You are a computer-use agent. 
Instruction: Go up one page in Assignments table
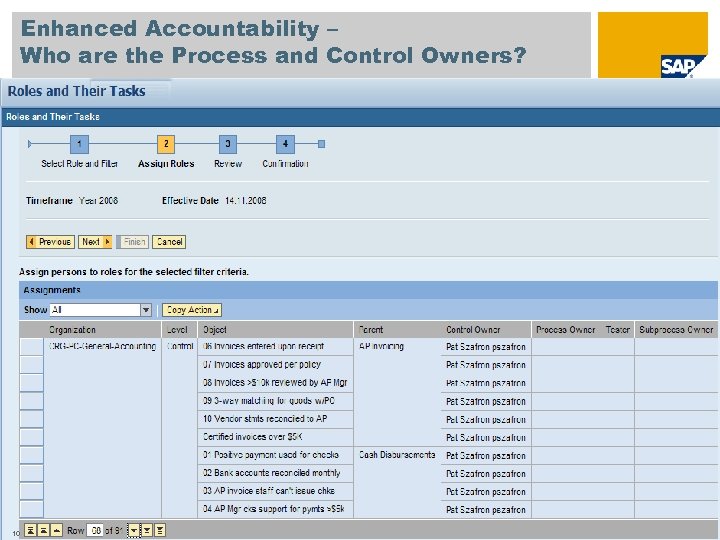[x=44, y=530]
